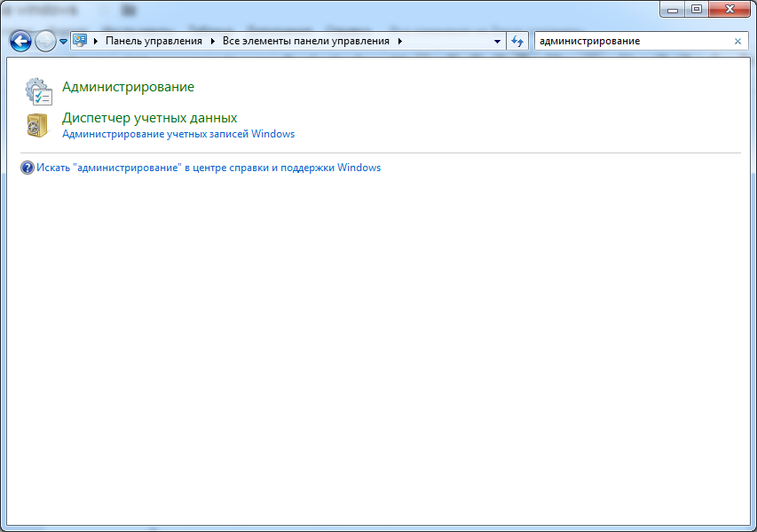757x532 pixels.
Task: Open Диспетчер учетных данных heading link
Action: click(x=149, y=117)
